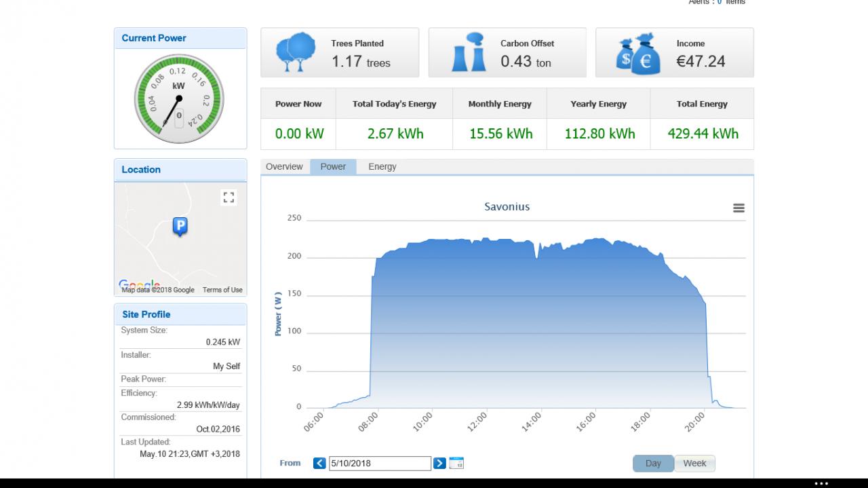
Task: Select the Day view toggle
Action: (x=653, y=464)
